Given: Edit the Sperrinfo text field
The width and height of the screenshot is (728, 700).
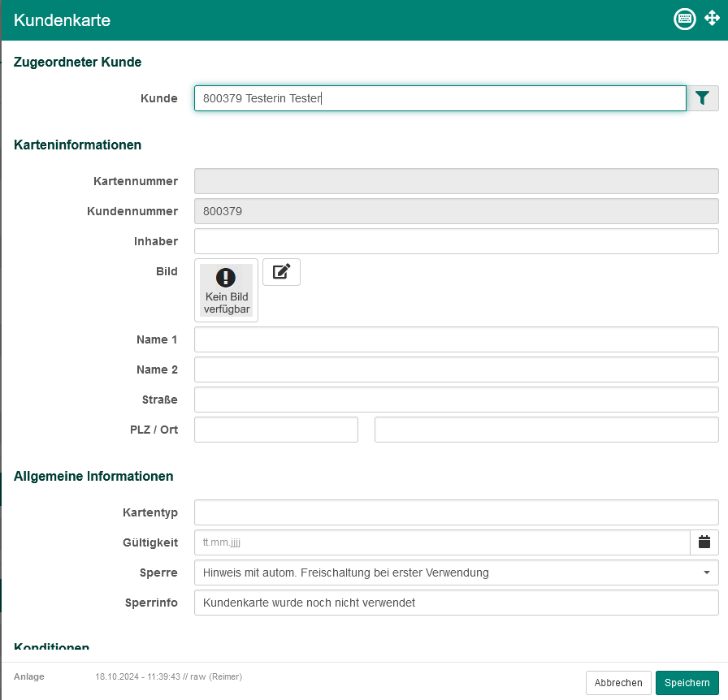Looking at the screenshot, I should coord(456,603).
